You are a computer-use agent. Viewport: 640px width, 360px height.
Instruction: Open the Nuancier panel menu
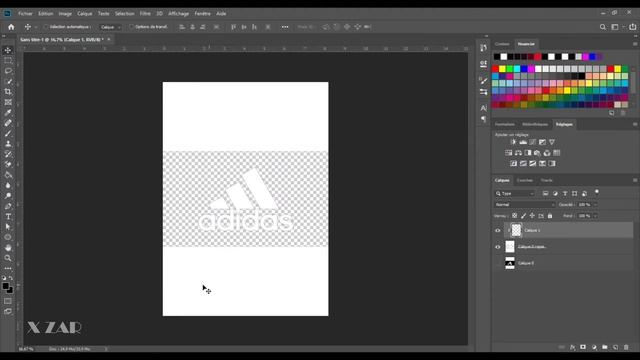(x=635, y=44)
